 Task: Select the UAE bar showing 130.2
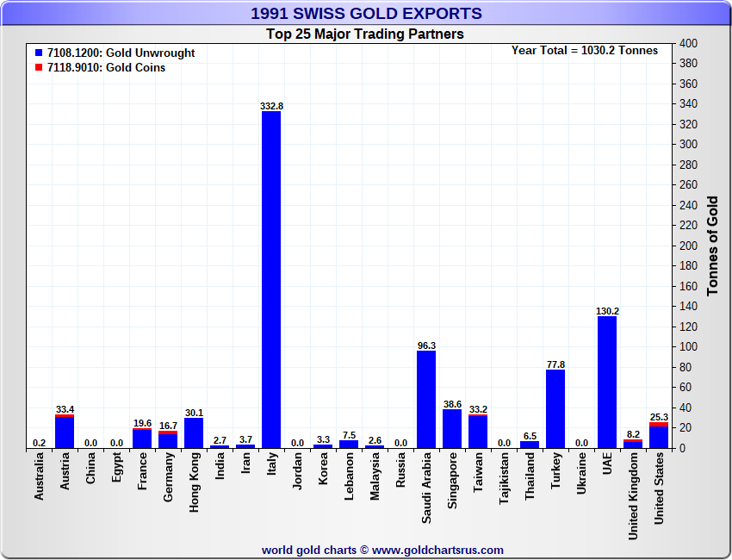click(607, 382)
